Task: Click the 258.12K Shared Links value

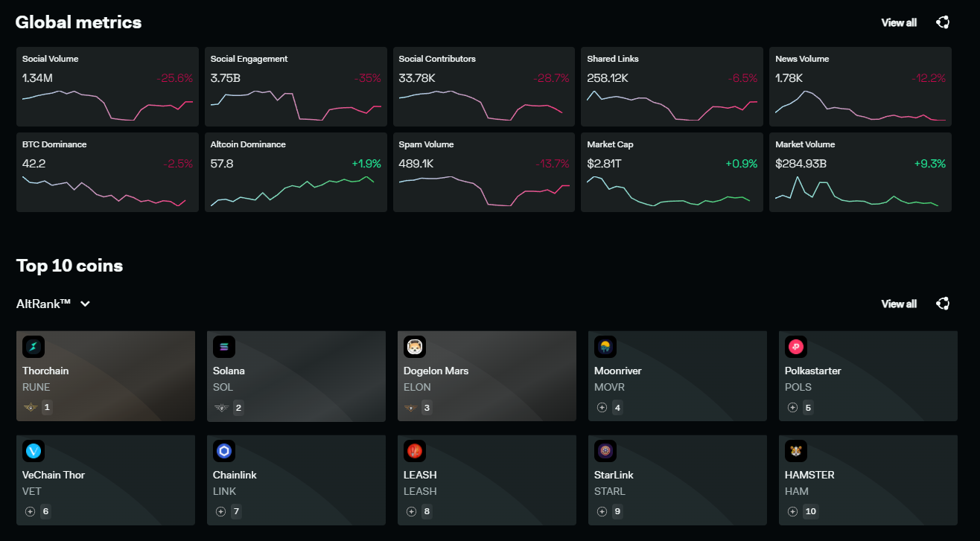Action: point(607,78)
